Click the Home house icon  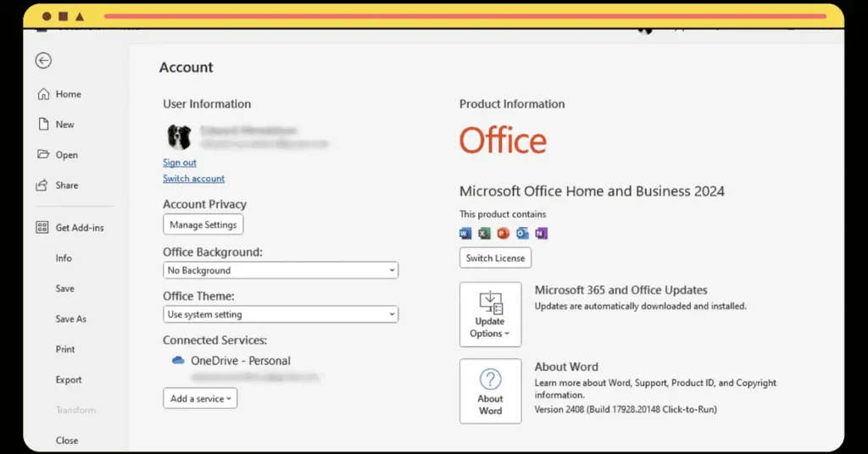(x=43, y=94)
